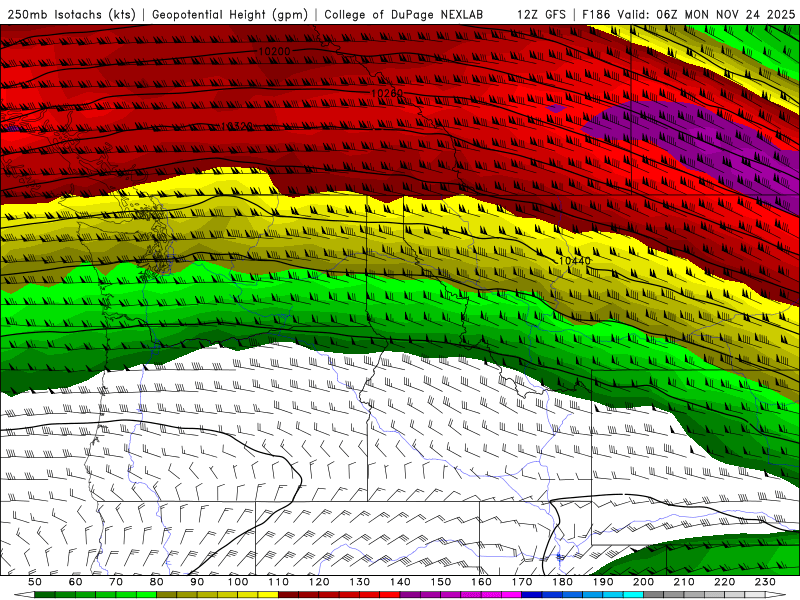Click the 'College of DuPage NEXLAB' label

click(404, 14)
